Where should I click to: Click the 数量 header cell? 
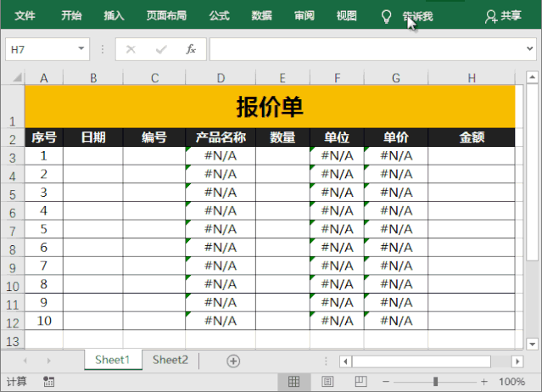(x=282, y=137)
